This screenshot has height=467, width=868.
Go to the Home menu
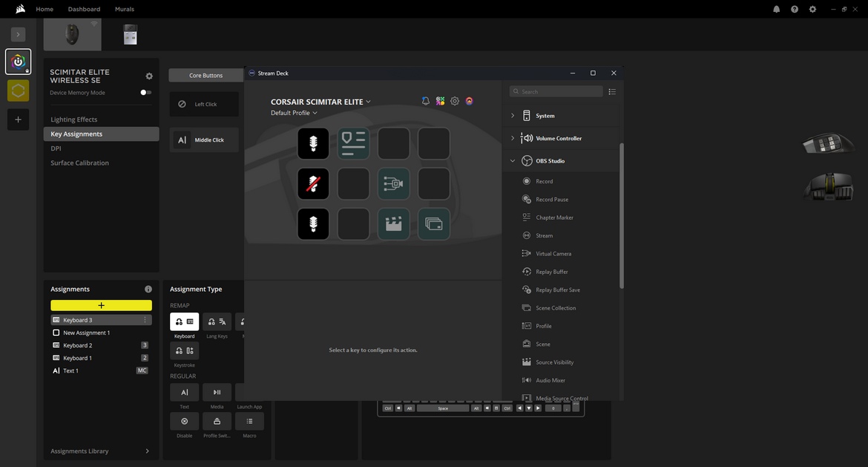(45, 9)
